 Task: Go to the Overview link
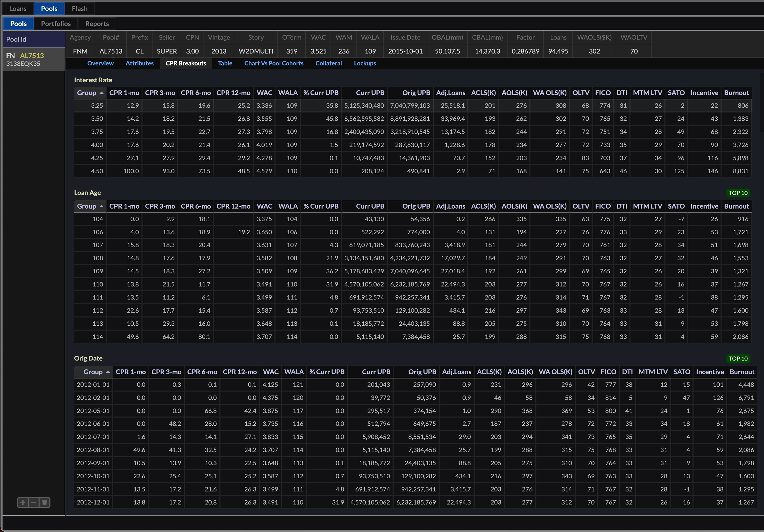100,63
